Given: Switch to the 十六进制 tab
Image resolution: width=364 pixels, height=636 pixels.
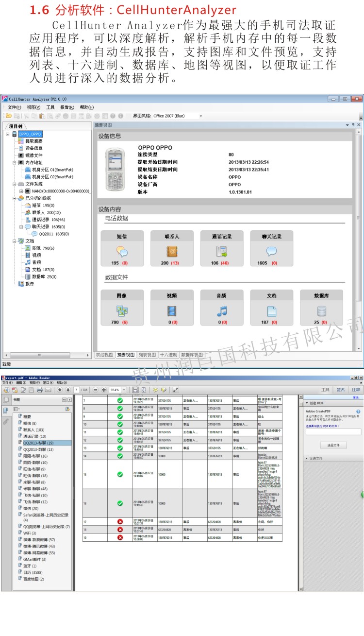Looking at the screenshot, I should tap(168, 355).
